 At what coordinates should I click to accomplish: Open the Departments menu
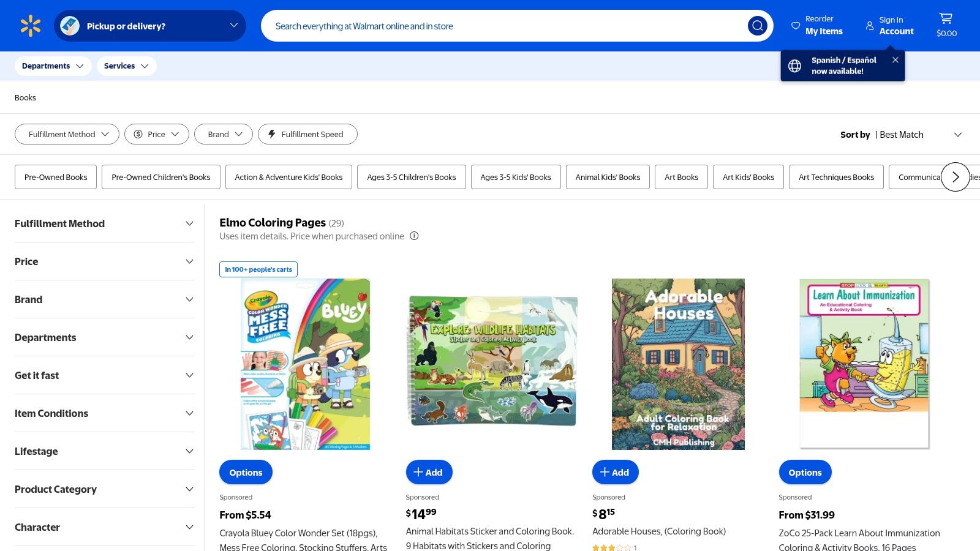53,66
